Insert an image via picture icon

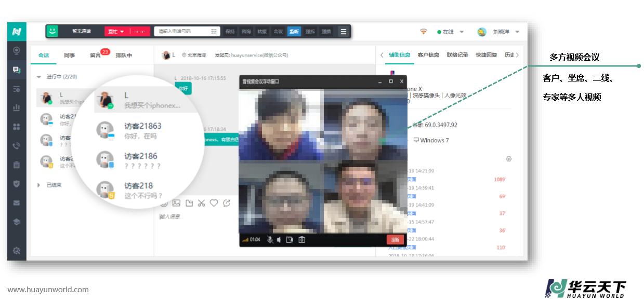point(176,203)
